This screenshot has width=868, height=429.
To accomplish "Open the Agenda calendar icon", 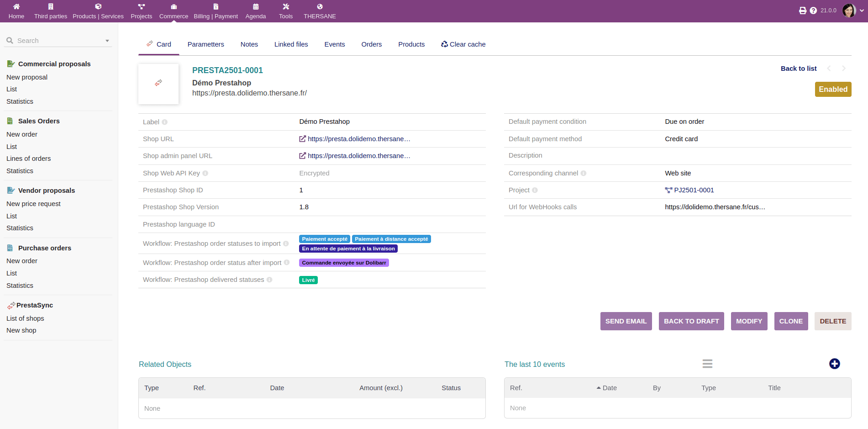I will point(256,7).
